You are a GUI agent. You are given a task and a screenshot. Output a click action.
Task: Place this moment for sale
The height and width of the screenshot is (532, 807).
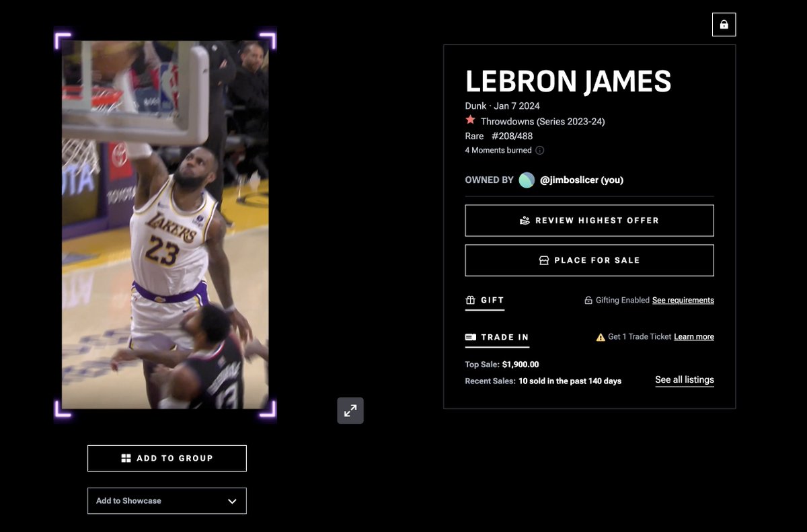point(589,260)
